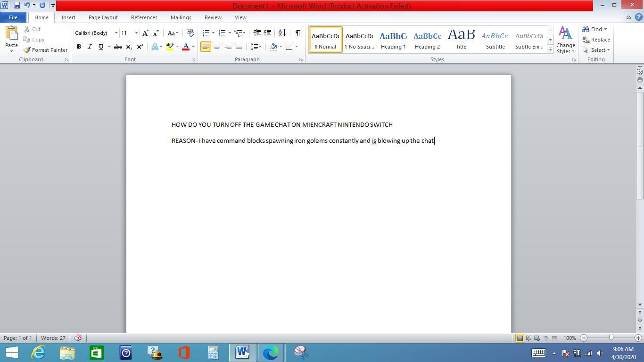The image size is (644, 362).
Task: Click the Paste clipboard icon
Action: click(x=11, y=34)
